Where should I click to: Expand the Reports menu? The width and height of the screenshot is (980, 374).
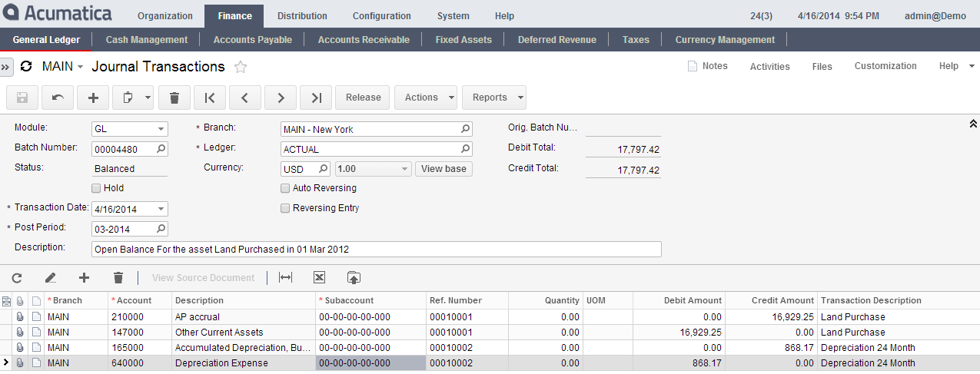coord(493,98)
